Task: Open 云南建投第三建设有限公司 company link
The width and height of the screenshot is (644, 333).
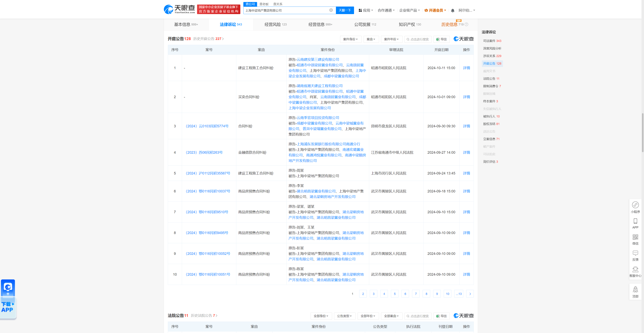Action: [x=318, y=60]
